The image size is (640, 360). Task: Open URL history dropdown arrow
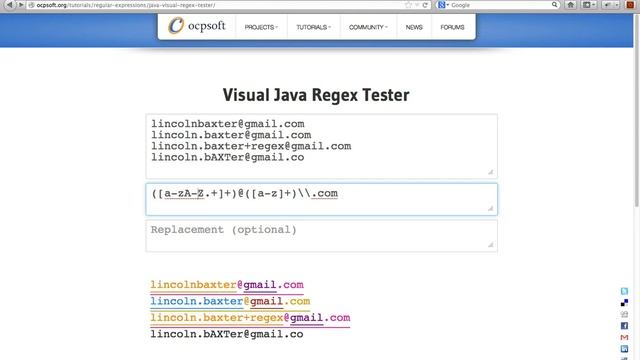[x=417, y=5]
